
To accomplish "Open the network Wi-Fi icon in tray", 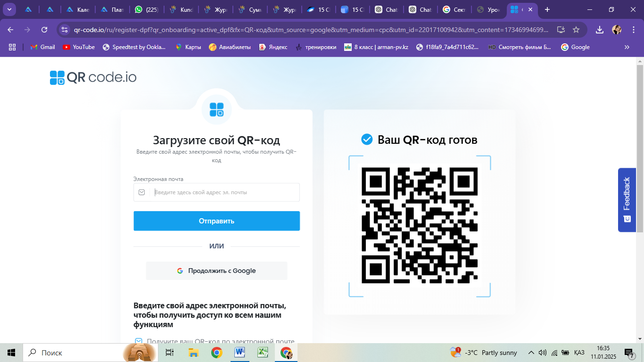I will click(554, 353).
